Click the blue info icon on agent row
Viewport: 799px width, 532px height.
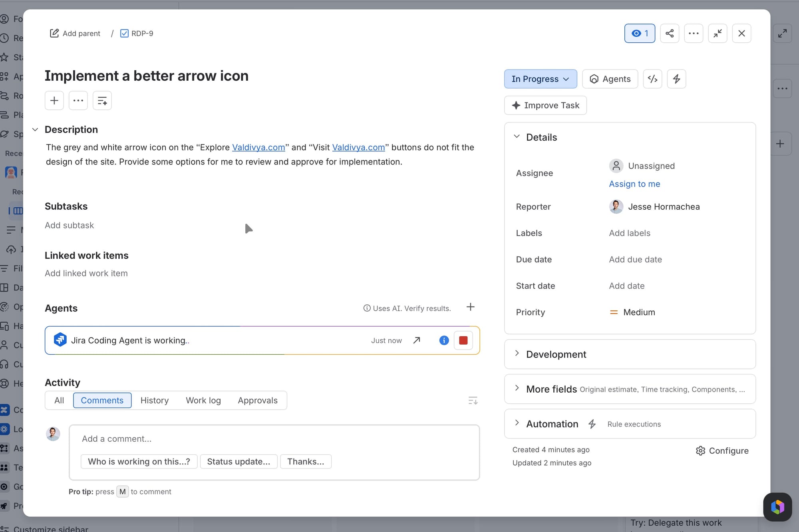tap(444, 340)
